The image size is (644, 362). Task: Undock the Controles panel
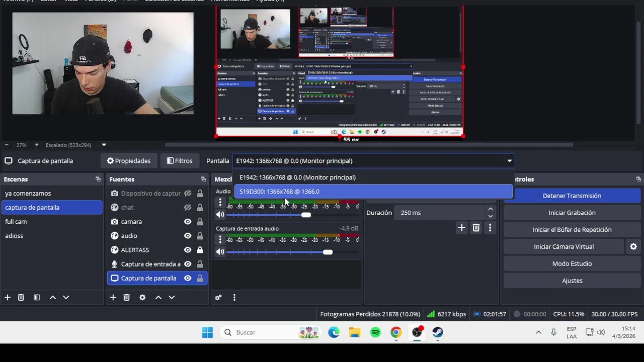(x=638, y=179)
